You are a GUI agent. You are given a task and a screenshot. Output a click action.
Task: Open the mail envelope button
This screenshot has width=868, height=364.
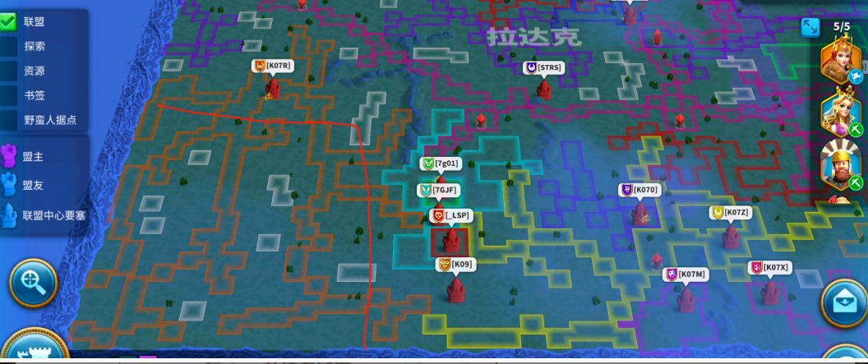click(x=843, y=303)
